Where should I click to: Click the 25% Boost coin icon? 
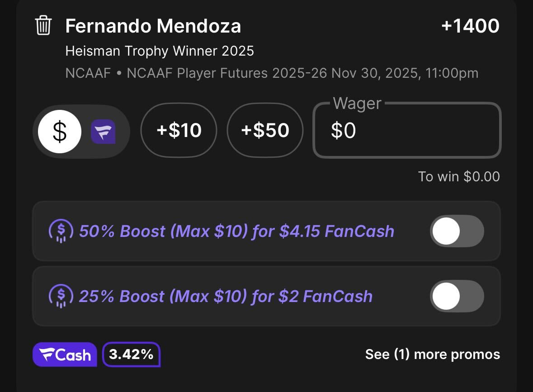(60, 296)
